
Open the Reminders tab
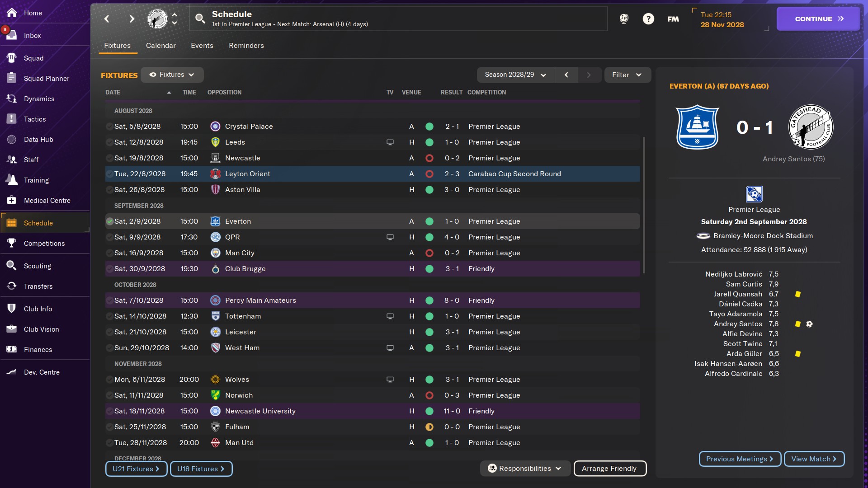coord(246,46)
